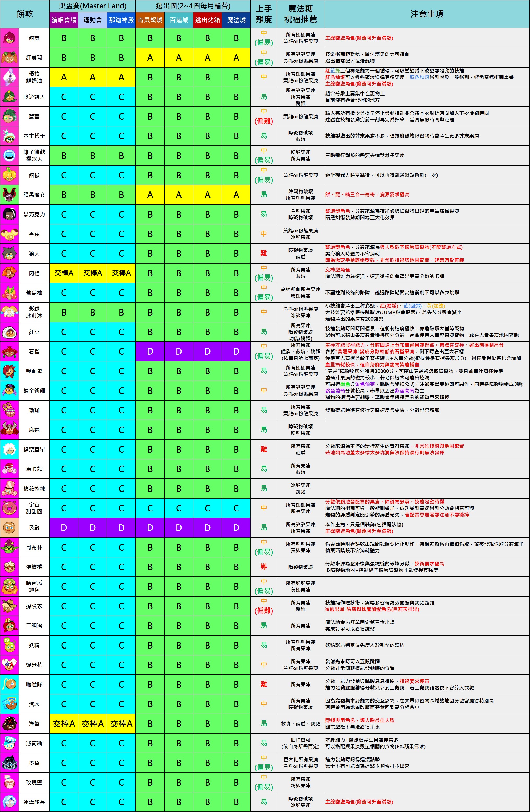Click the 那迦神殿 column header
Screen dimensions: 530x812
pos(121,20)
